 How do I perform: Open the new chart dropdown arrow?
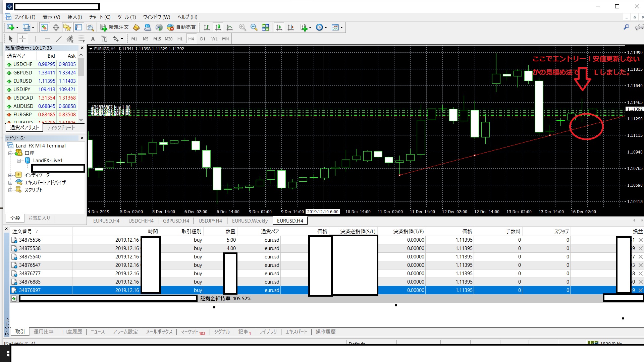(x=17, y=27)
